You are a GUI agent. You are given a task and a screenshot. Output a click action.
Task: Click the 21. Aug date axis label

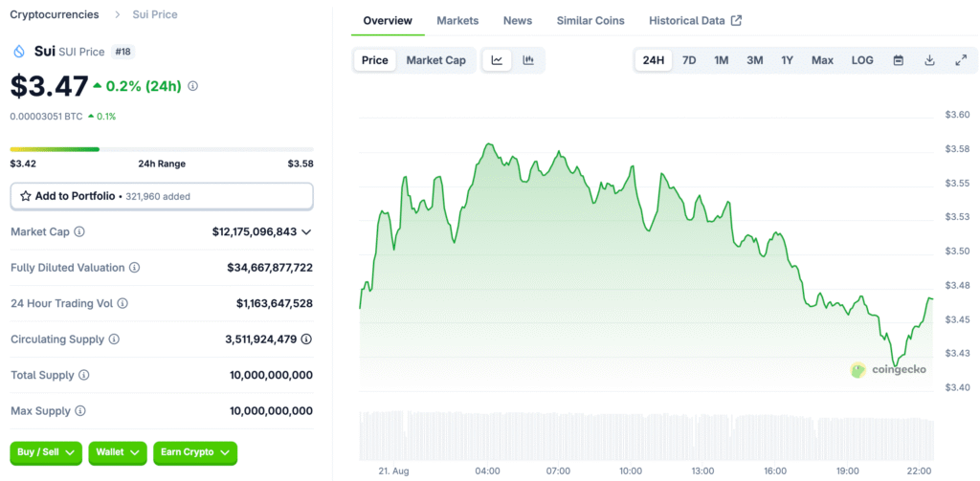point(393,471)
